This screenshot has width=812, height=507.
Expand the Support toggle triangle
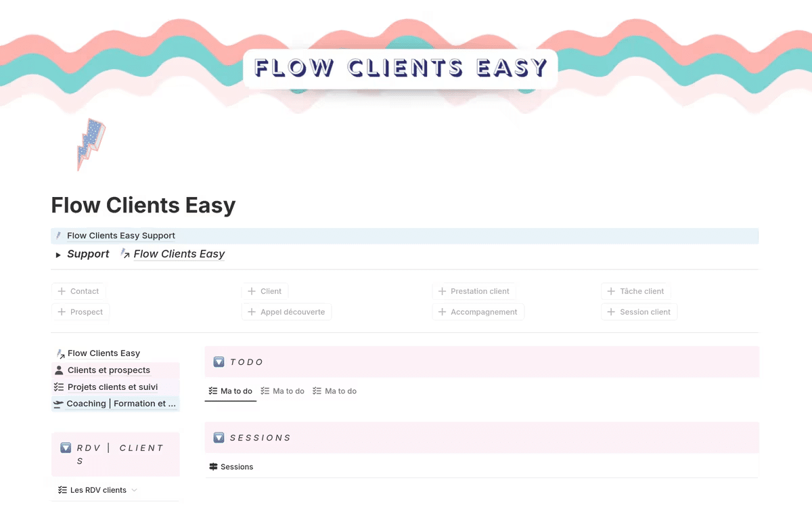click(x=58, y=255)
